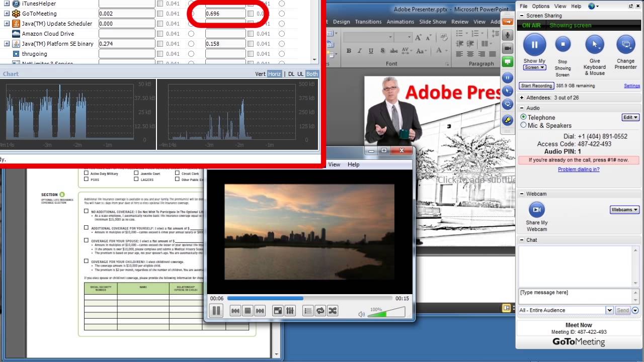644x362 pixels.
Task: Check first limit checkbox in GoToMeeting row
Action: coord(160,14)
